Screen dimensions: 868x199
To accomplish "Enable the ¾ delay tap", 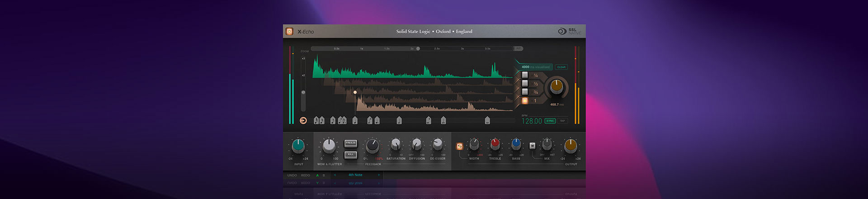I will 525,92.
